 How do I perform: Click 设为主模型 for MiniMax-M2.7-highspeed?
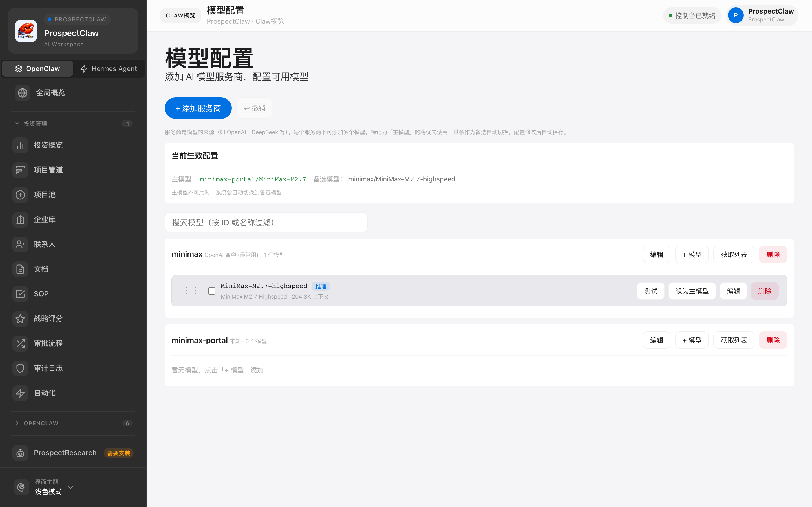click(x=692, y=291)
